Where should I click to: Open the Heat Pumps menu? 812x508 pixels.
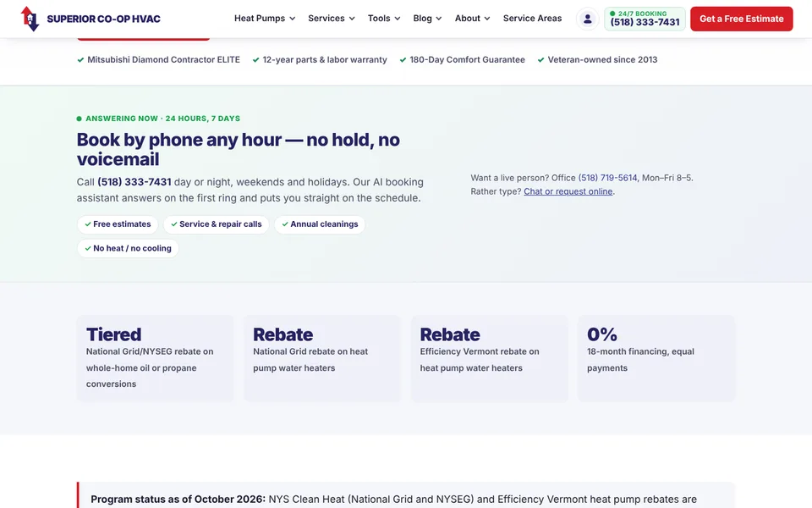pos(265,18)
